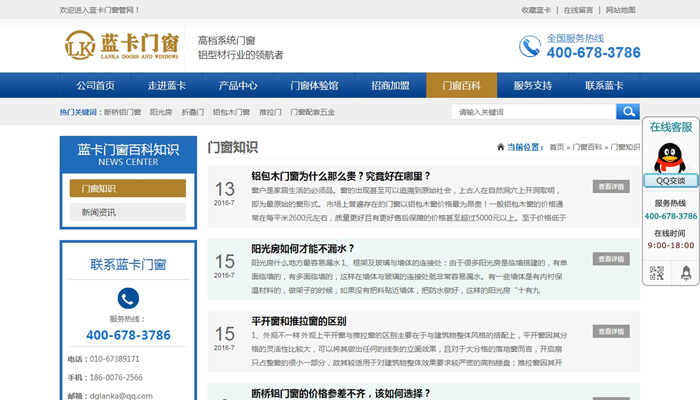Click hot keyword 铝包木门窗
The image size is (700, 400).
(x=231, y=112)
